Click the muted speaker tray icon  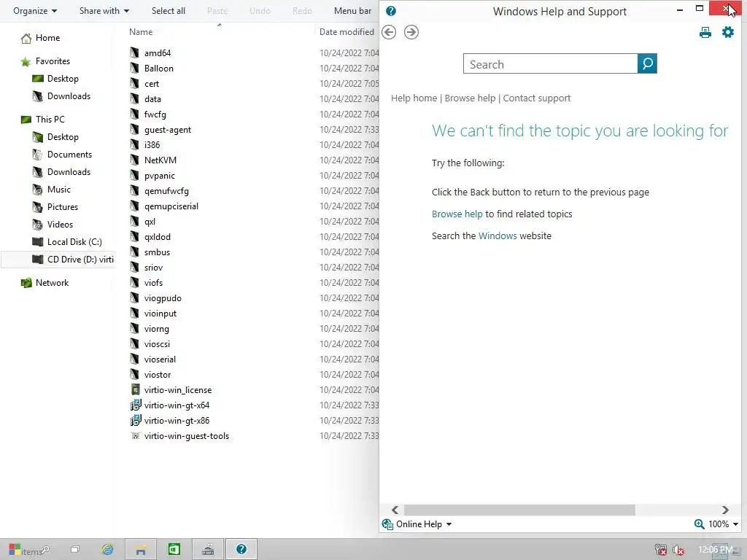678,550
